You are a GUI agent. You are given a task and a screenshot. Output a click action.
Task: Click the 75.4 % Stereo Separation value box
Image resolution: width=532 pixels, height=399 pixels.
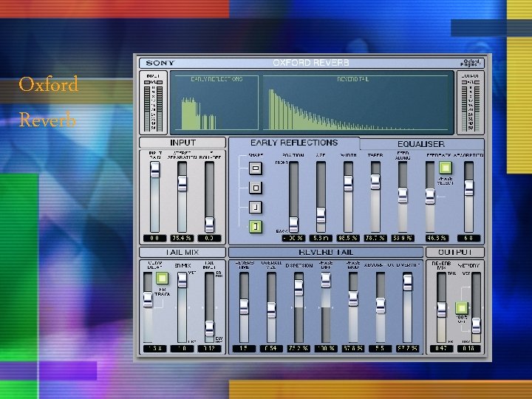point(183,238)
